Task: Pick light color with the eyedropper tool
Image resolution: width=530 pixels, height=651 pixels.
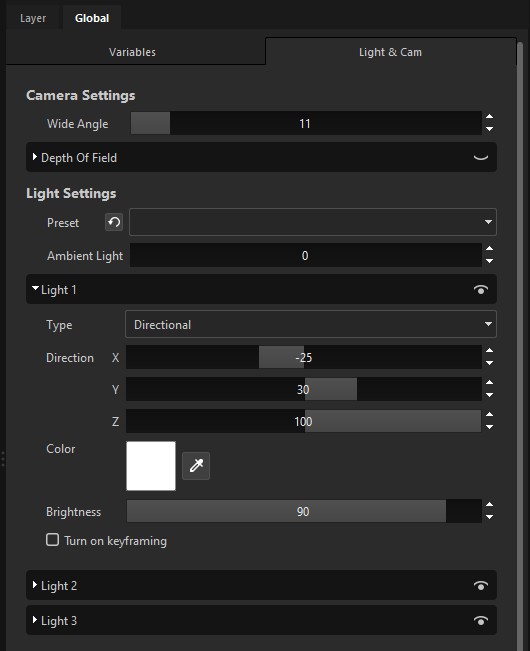Action: (x=196, y=466)
